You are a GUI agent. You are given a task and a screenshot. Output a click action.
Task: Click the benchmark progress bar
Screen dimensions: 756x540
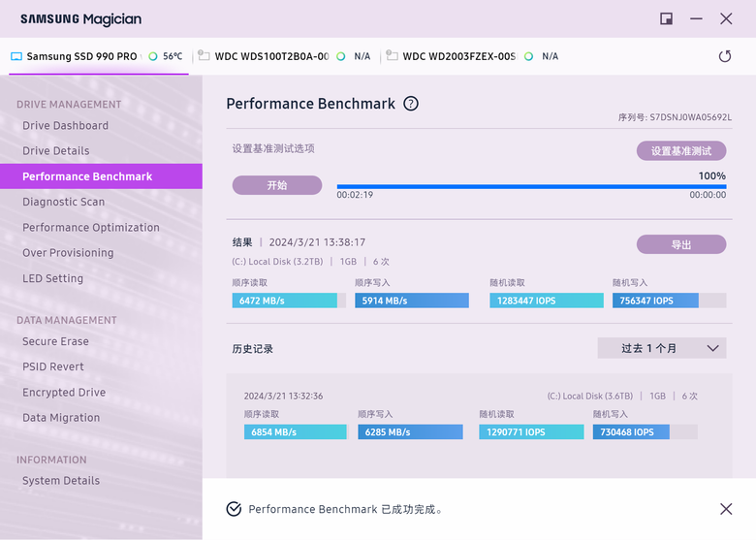pyautogui.click(x=532, y=186)
